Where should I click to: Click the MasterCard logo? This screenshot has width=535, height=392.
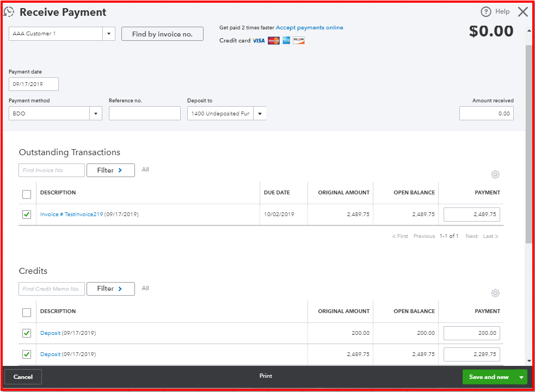[274, 41]
